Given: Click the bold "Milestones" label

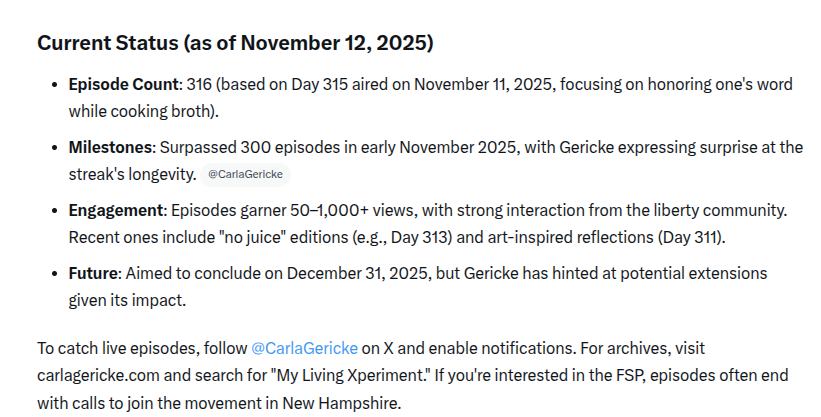Looking at the screenshot, I should click(x=110, y=147).
